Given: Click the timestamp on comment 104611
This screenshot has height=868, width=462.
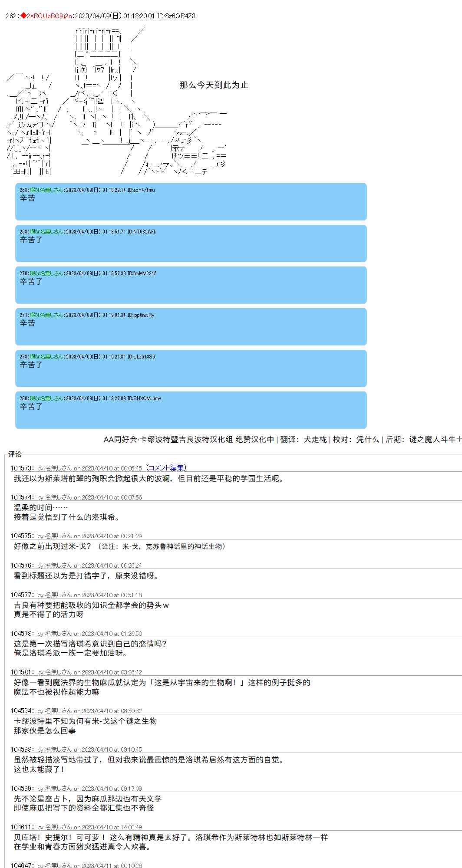Looking at the screenshot, I should [x=112, y=827].
